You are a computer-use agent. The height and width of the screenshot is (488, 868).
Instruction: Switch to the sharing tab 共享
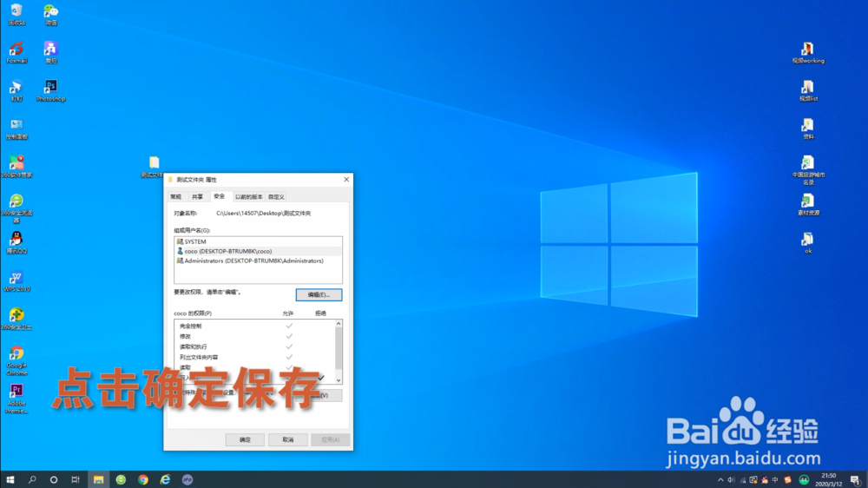[198, 196]
